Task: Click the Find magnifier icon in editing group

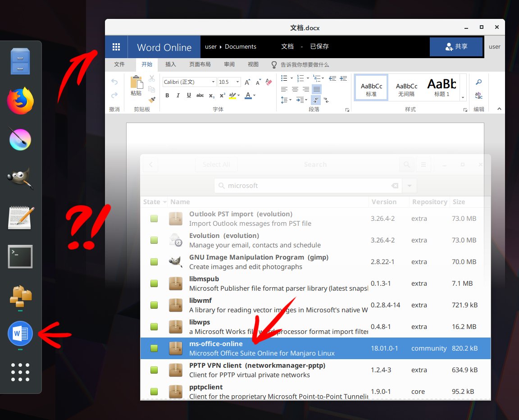Action: (x=478, y=82)
